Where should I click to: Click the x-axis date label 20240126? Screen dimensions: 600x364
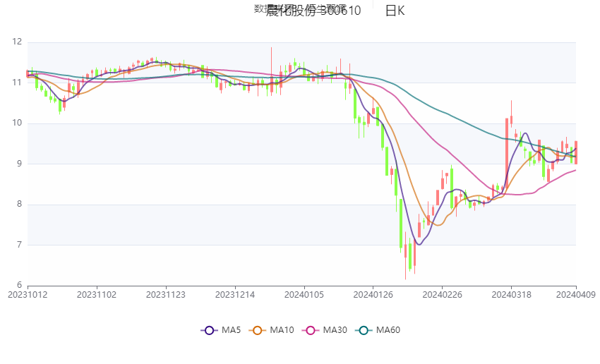tap(373, 295)
